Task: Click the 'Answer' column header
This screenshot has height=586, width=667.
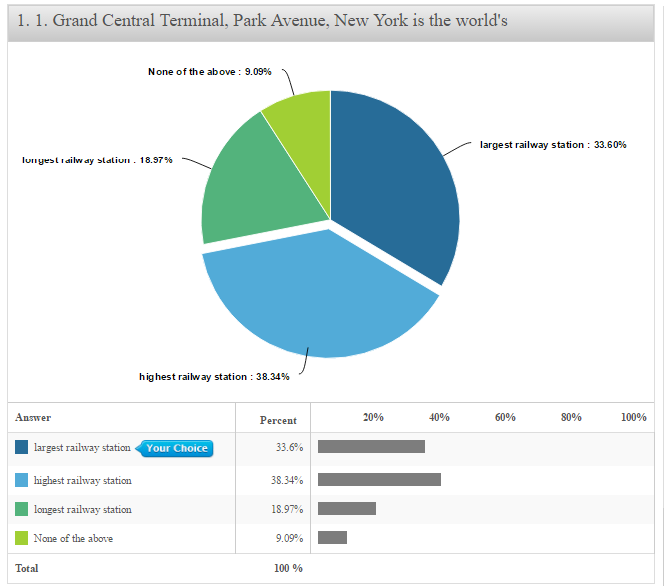Action: pos(33,417)
